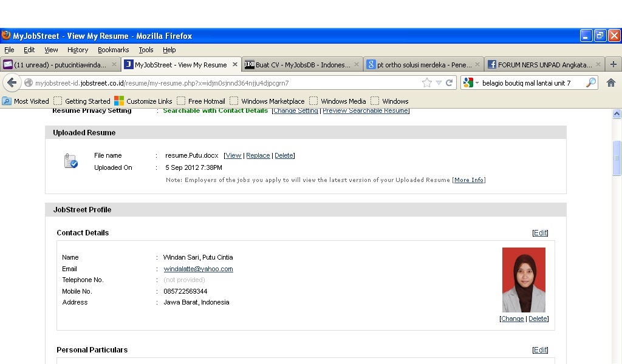Open the Windows Marketplace bookmark
The width and height of the screenshot is (622, 364).
pyautogui.click(x=267, y=101)
